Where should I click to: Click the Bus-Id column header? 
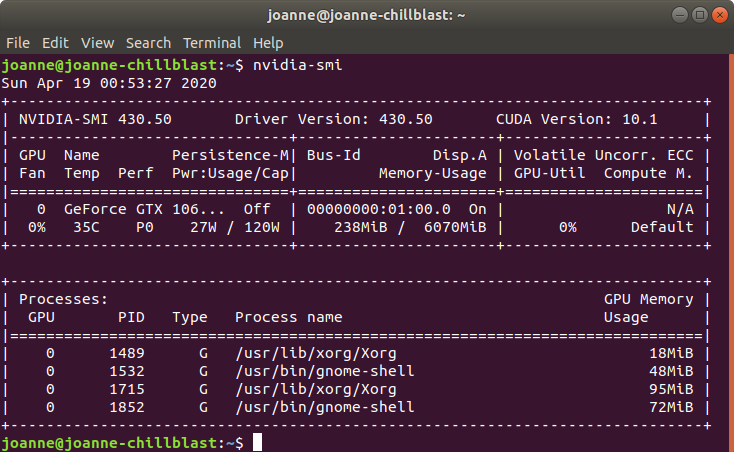pyautogui.click(x=334, y=155)
